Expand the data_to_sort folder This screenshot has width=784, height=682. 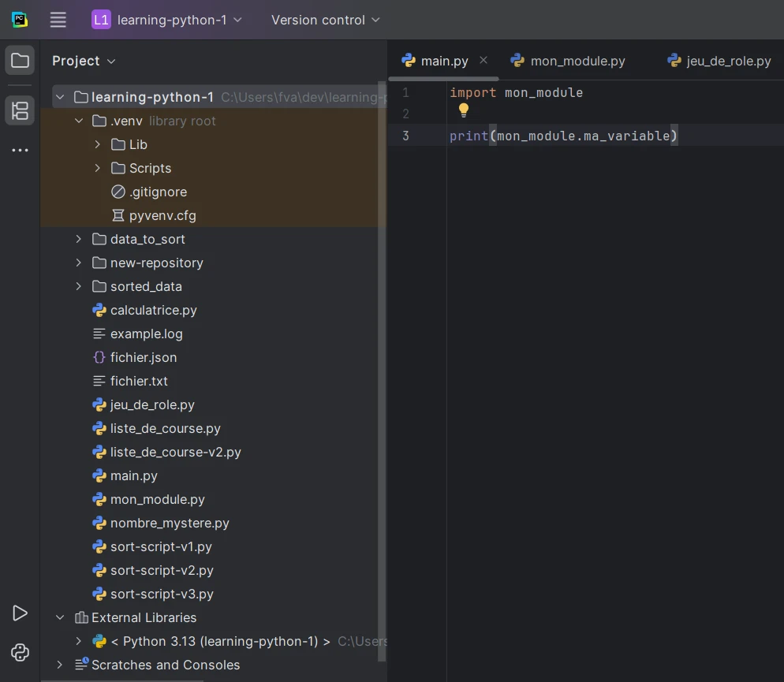click(x=78, y=239)
